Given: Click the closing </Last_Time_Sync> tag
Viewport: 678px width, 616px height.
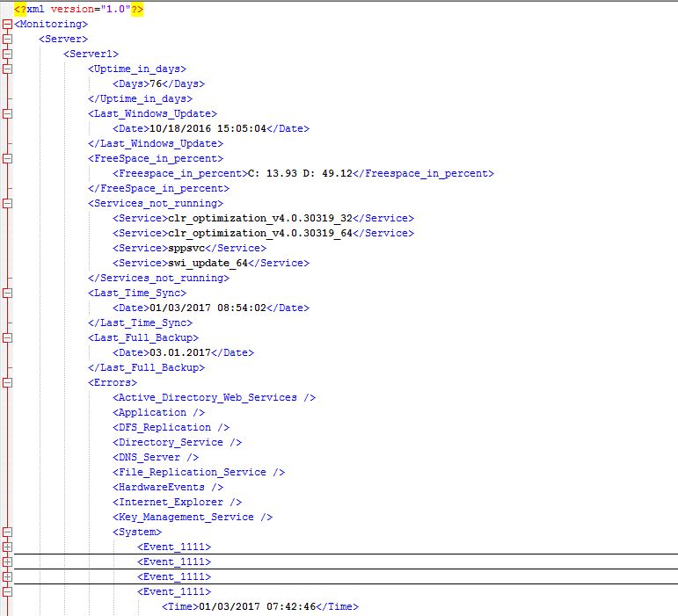Looking at the screenshot, I should (140, 322).
